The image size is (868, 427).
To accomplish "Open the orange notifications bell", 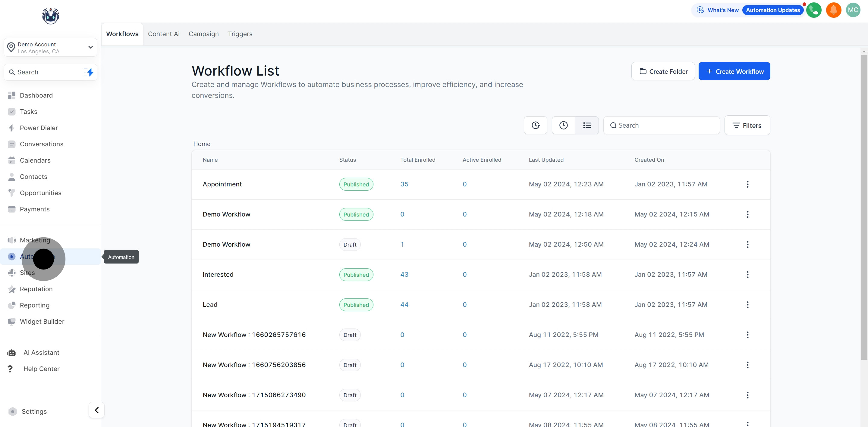I will point(833,10).
